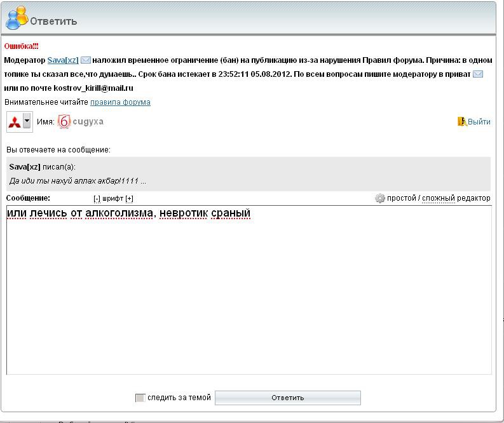Viewport: 504px width, 423px height.
Task: Open the 'правила форума' link
Action: tap(120, 102)
